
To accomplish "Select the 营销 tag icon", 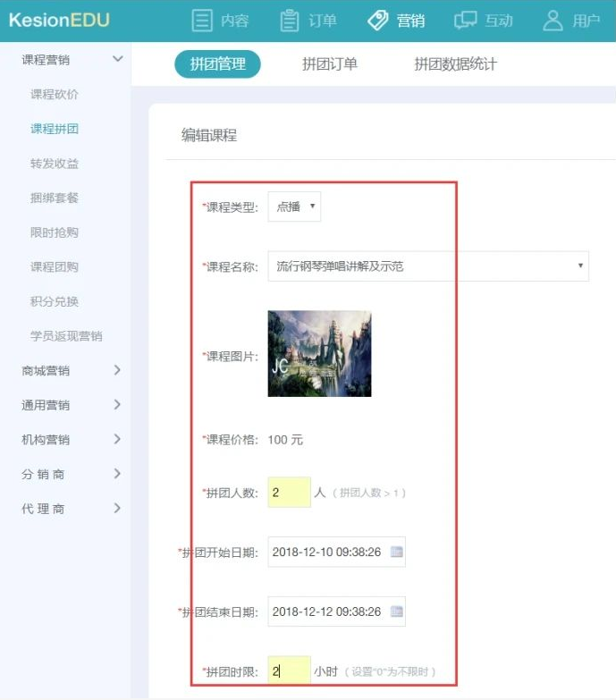I will [x=377, y=20].
